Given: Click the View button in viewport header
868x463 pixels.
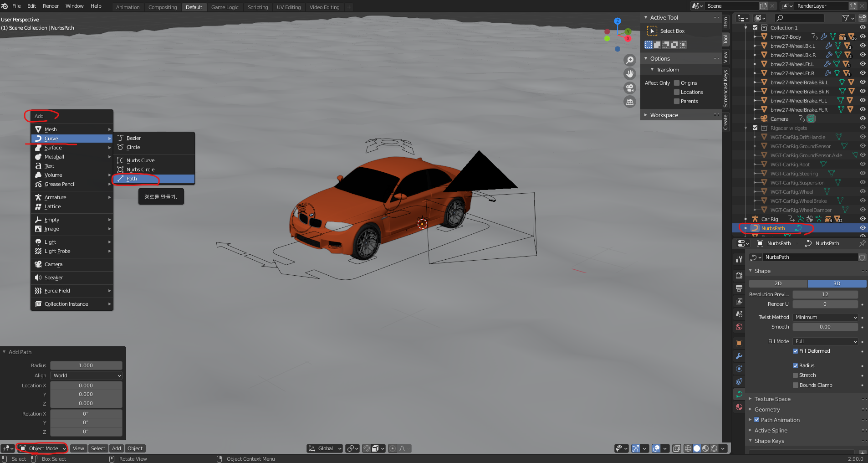Looking at the screenshot, I should (x=78, y=448).
